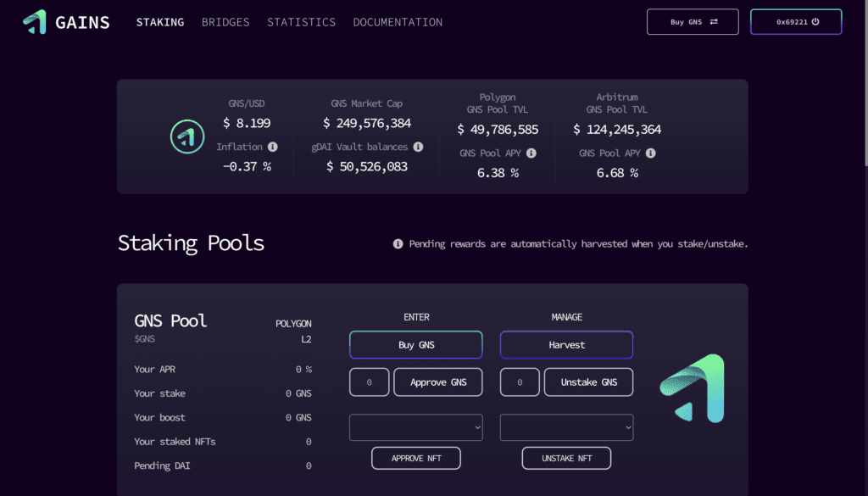868x496 pixels.
Task: Click the power icon beside wallet address 0x69221
Action: (815, 21)
